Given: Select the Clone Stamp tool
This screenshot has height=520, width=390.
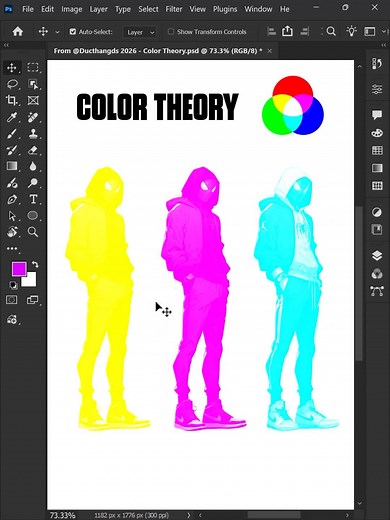Looking at the screenshot, I should pos(33,133).
